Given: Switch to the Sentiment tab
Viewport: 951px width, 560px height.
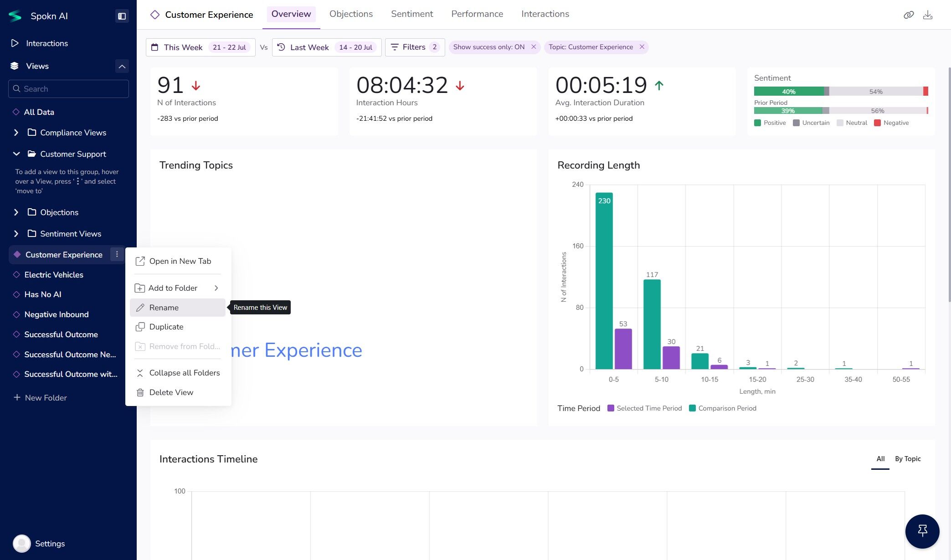Looking at the screenshot, I should pyautogui.click(x=411, y=14).
